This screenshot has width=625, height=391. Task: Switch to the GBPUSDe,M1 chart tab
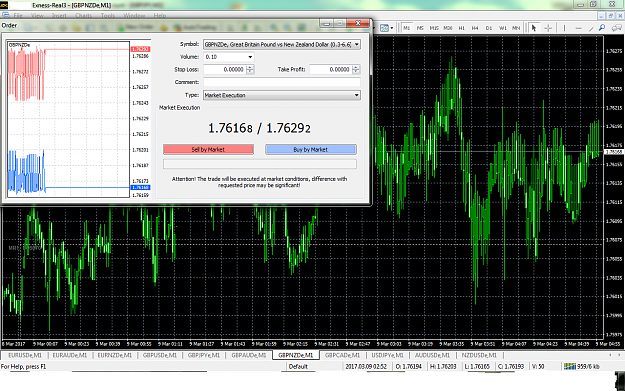pyautogui.click(x=159, y=355)
